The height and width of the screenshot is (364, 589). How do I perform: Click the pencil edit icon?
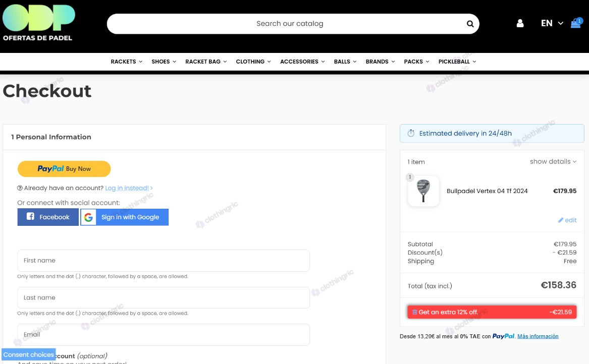click(560, 220)
